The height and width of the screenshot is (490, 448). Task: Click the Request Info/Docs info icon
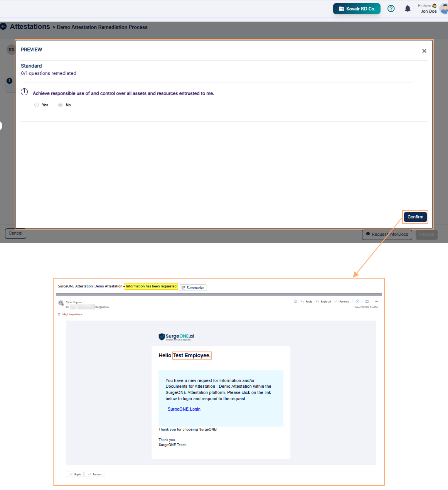pos(368,235)
